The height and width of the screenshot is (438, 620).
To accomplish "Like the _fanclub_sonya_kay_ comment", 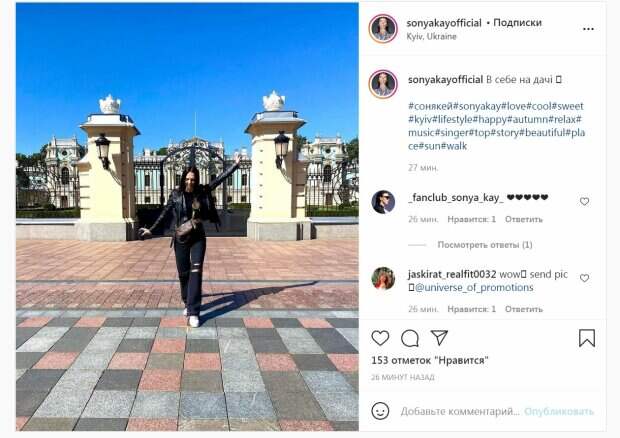I will click(x=584, y=201).
